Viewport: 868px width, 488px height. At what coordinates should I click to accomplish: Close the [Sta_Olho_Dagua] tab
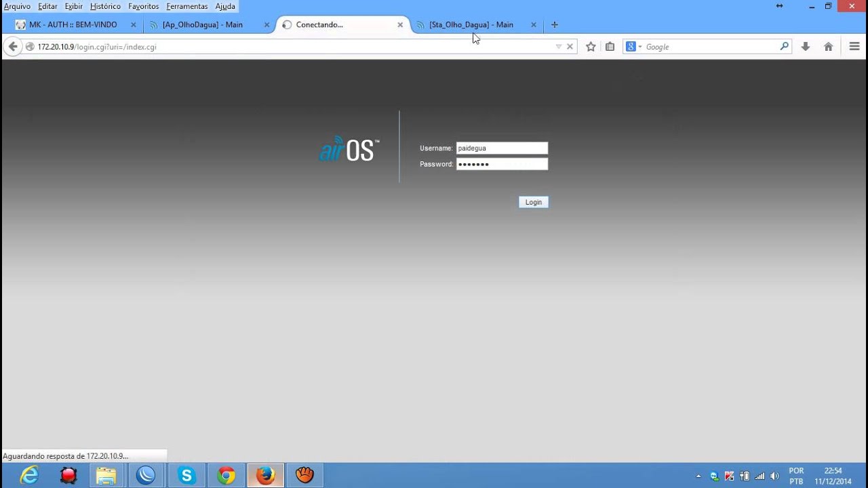point(534,25)
